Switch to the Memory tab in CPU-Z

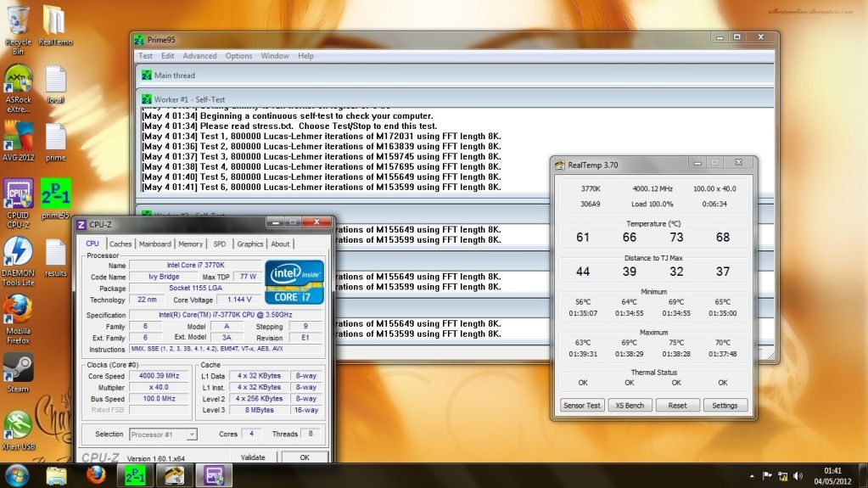tap(190, 244)
